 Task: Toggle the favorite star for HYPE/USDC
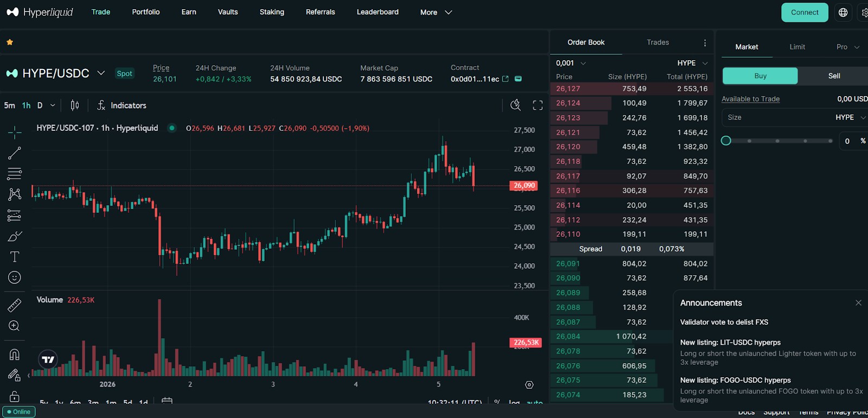tap(10, 42)
